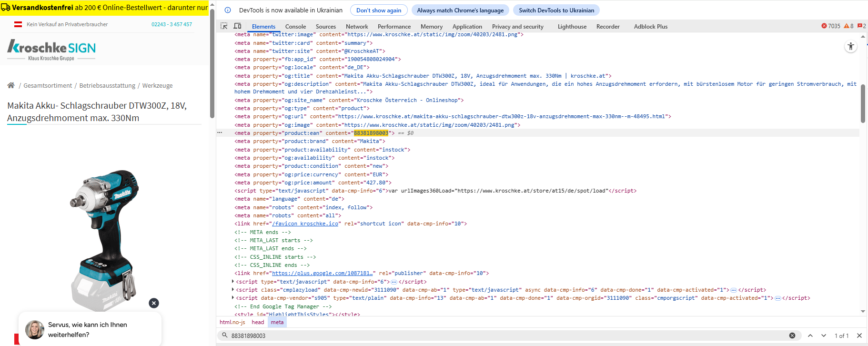Dismiss the chat bubble with X
Image resolution: width=868 pixels, height=346 pixels.
click(154, 303)
